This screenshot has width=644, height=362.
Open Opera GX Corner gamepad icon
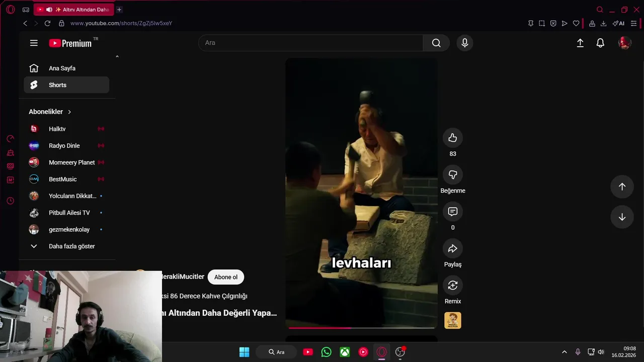tap(26, 10)
